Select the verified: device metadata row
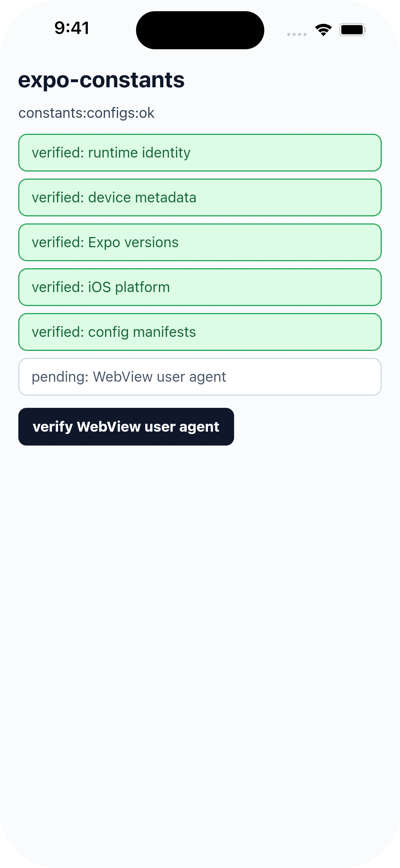This screenshot has height=868, width=400. (x=200, y=198)
